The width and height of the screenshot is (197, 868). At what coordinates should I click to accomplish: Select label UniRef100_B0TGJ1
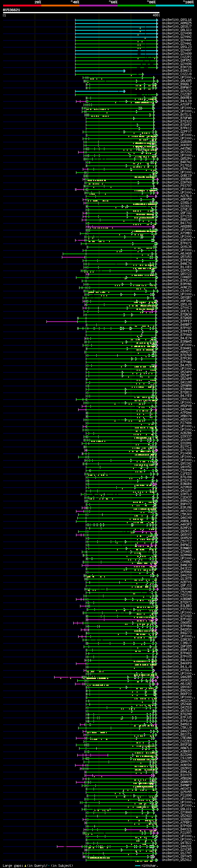[x=176, y=115]
